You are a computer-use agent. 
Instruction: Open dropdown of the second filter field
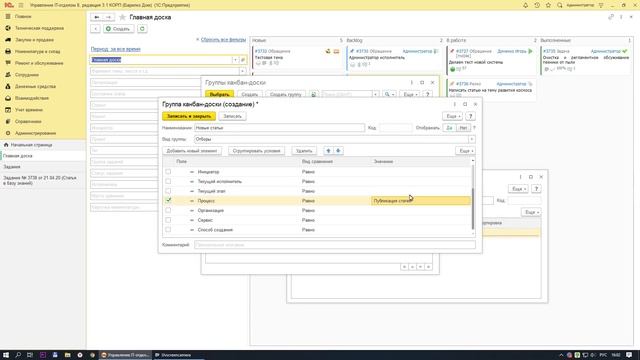[x=242, y=71]
